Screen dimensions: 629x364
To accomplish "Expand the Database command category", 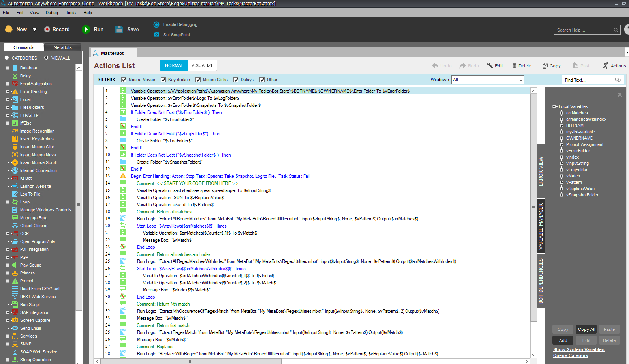I will tap(8, 68).
